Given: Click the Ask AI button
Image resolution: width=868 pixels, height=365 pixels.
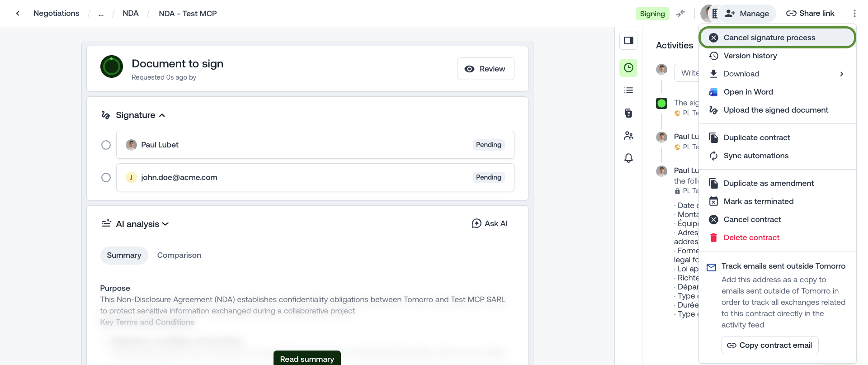Looking at the screenshot, I should pos(490,223).
